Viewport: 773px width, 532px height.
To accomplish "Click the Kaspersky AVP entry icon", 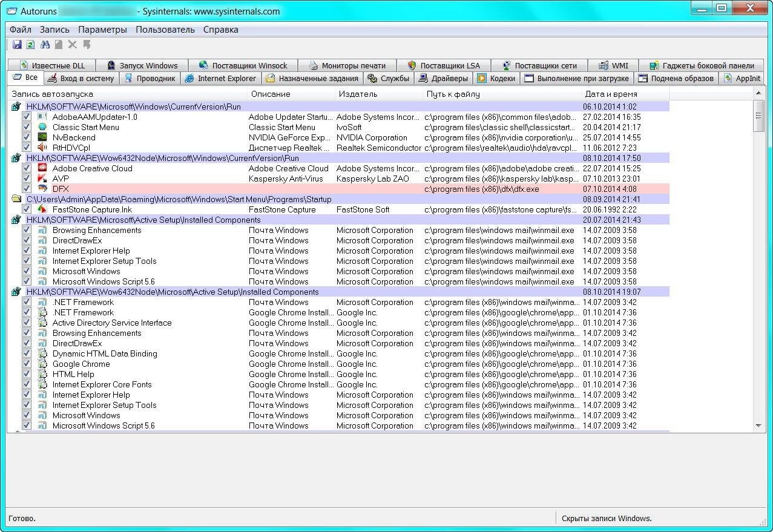I will point(42,179).
